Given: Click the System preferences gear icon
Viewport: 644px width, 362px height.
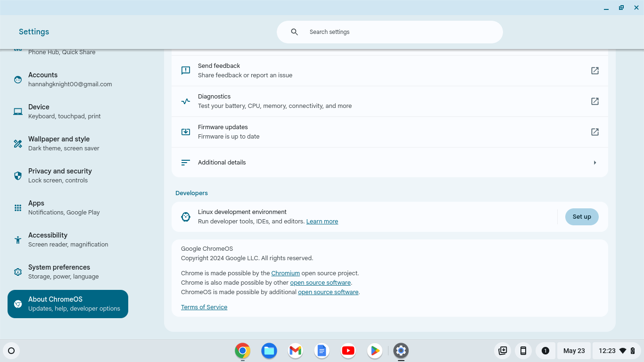Looking at the screenshot, I should (18, 272).
